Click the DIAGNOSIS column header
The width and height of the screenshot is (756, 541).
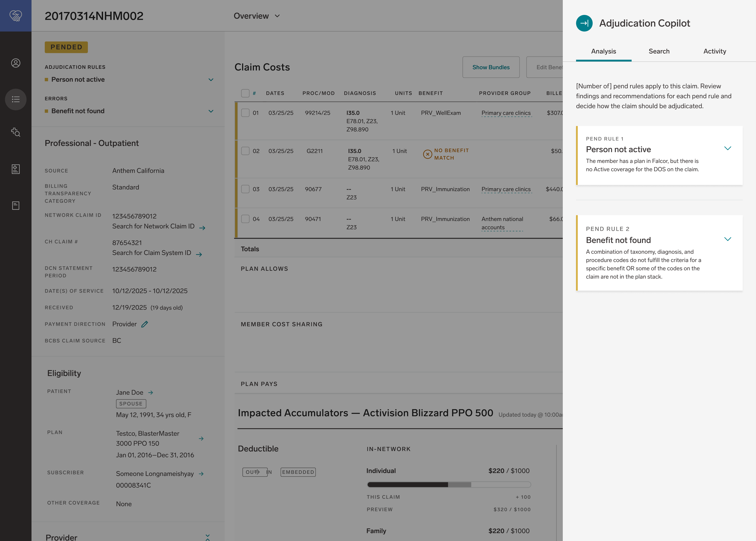pos(360,93)
